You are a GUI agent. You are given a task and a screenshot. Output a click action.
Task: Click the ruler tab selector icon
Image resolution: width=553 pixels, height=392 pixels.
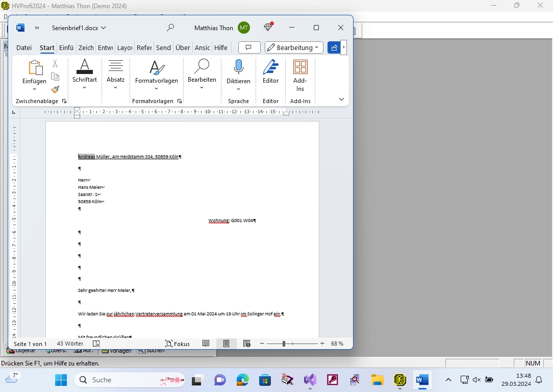coord(14,112)
